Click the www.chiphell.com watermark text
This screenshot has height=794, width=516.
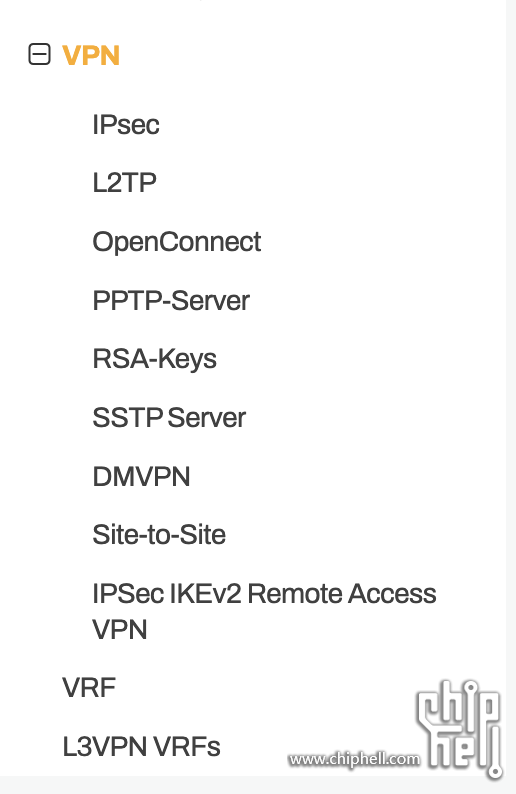[354, 759]
